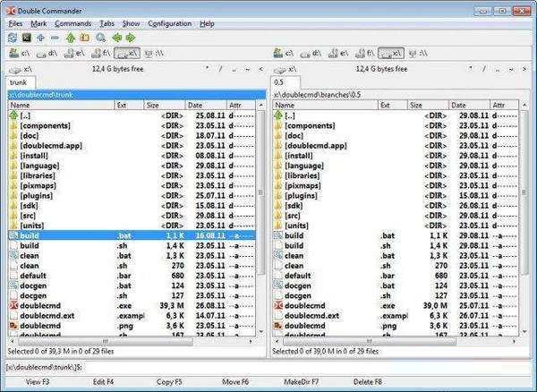The image size is (537, 392).
Task: Select drive x:\ in the left drive bar
Action: click(x=127, y=53)
